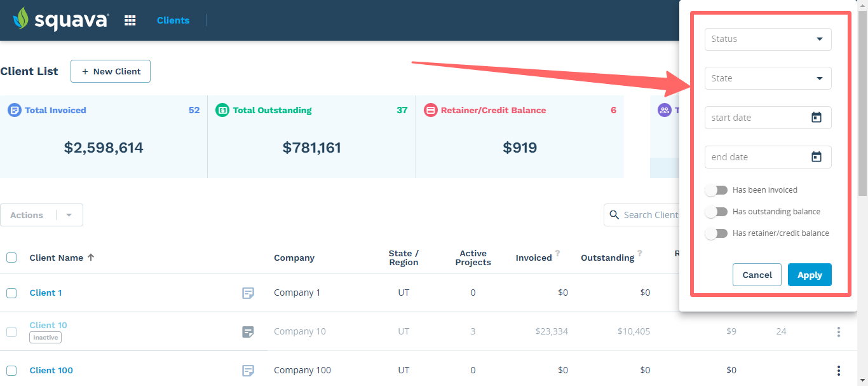Screen dimensions: 868x386
Task: Click the New Client button
Action: point(110,71)
